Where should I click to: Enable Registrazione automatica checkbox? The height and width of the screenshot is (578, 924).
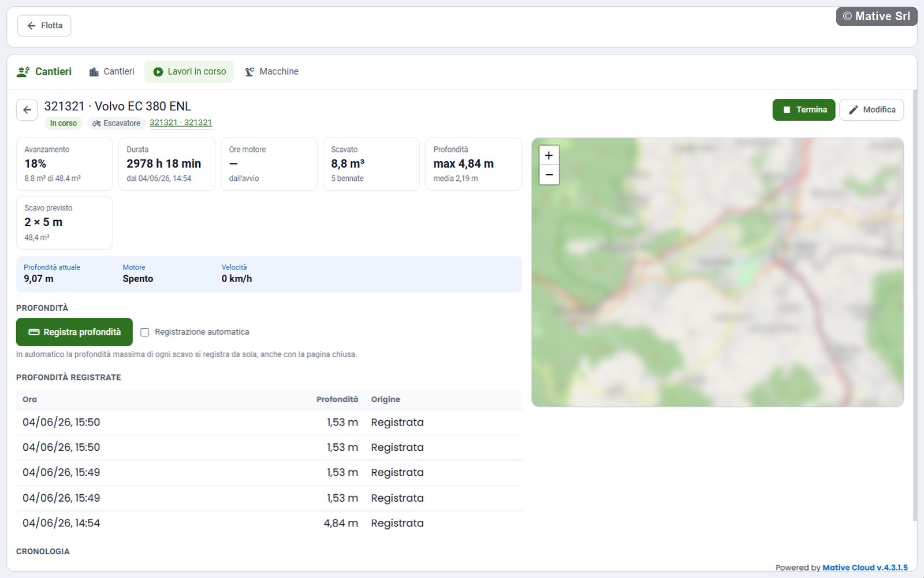145,332
